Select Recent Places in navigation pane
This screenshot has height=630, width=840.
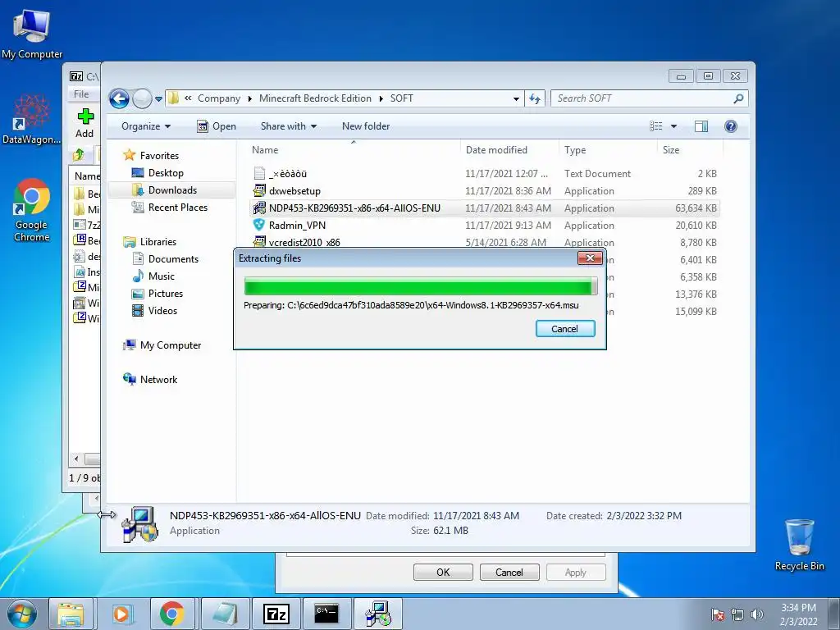coord(177,208)
